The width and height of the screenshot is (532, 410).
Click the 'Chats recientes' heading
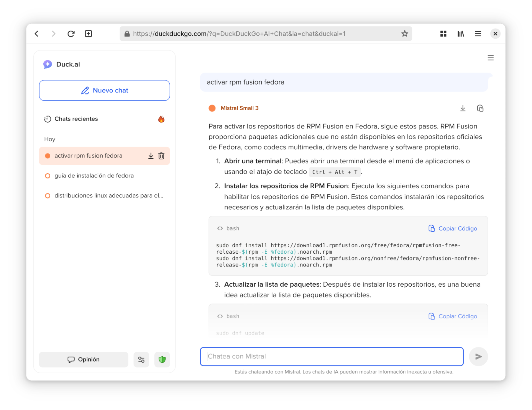[76, 119]
